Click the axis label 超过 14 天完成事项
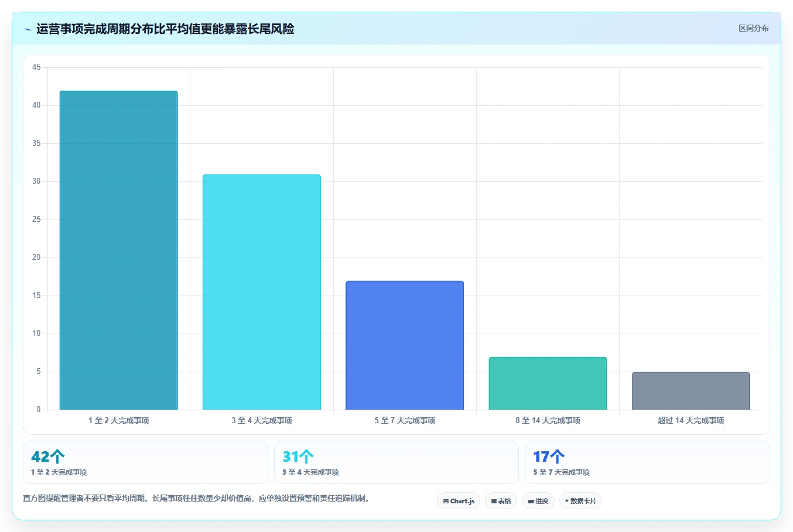793x532 pixels. click(x=691, y=420)
